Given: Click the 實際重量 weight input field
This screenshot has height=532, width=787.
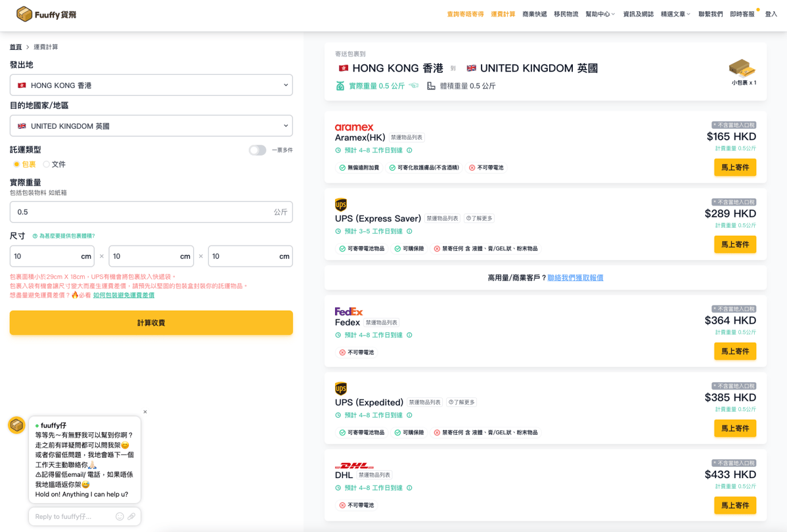Looking at the screenshot, I should (x=141, y=212).
